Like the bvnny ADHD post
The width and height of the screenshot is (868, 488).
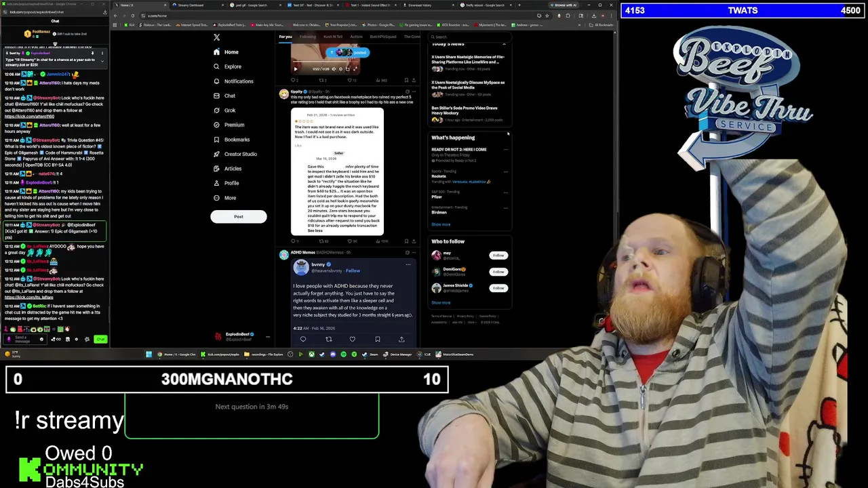pyautogui.click(x=353, y=340)
